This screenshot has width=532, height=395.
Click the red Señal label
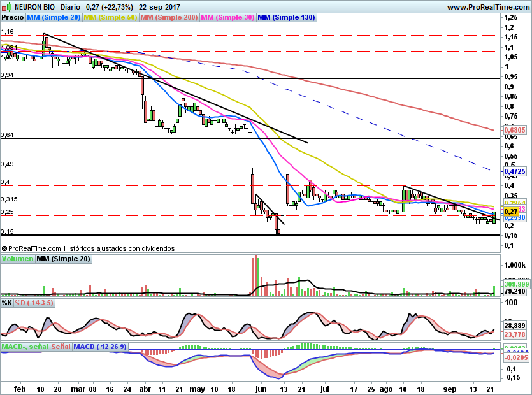click(60, 347)
